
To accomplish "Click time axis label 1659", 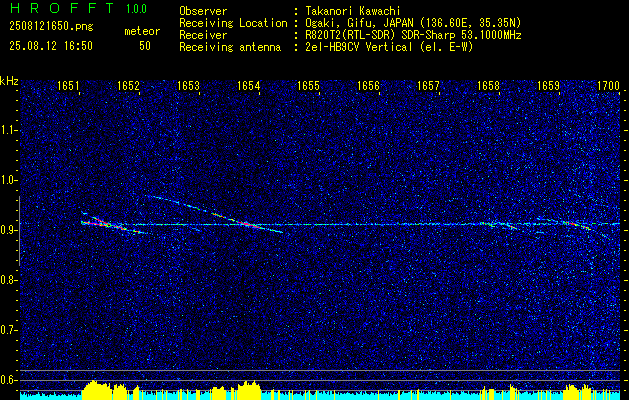I will pos(548,85).
